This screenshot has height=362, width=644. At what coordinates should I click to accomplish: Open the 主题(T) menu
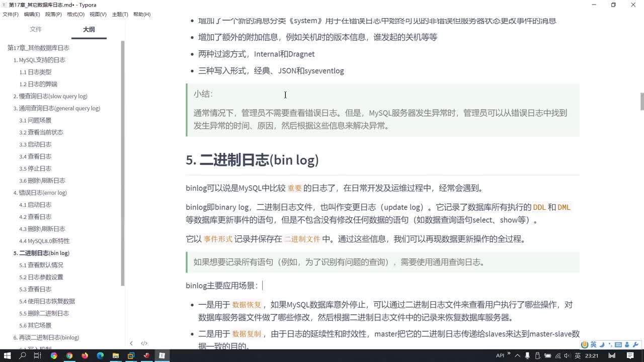[x=120, y=15]
